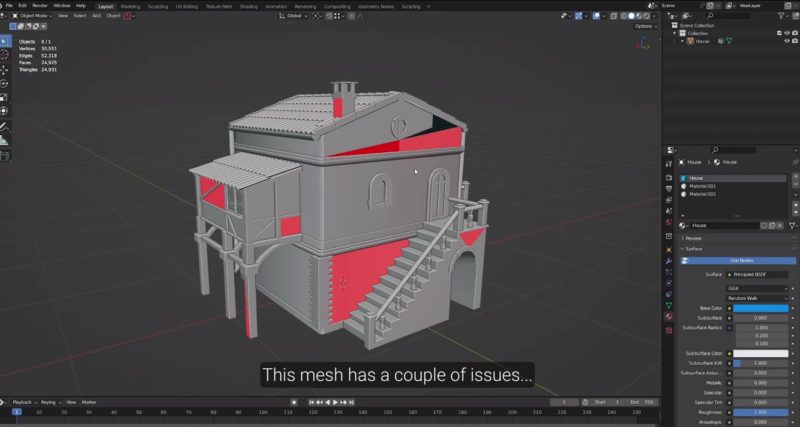Select the Add Cube tool
Image resolution: width=800 pixels, height=427 pixels.
click(4, 156)
